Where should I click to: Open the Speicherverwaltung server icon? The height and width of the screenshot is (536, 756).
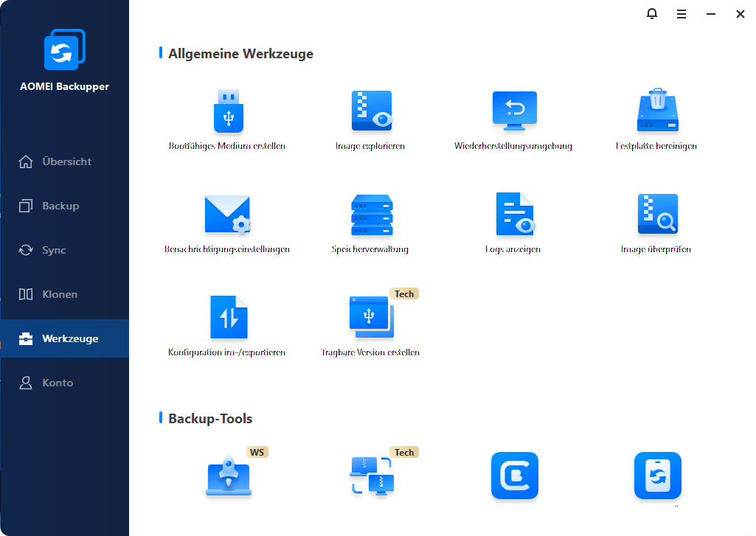(x=372, y=215)
